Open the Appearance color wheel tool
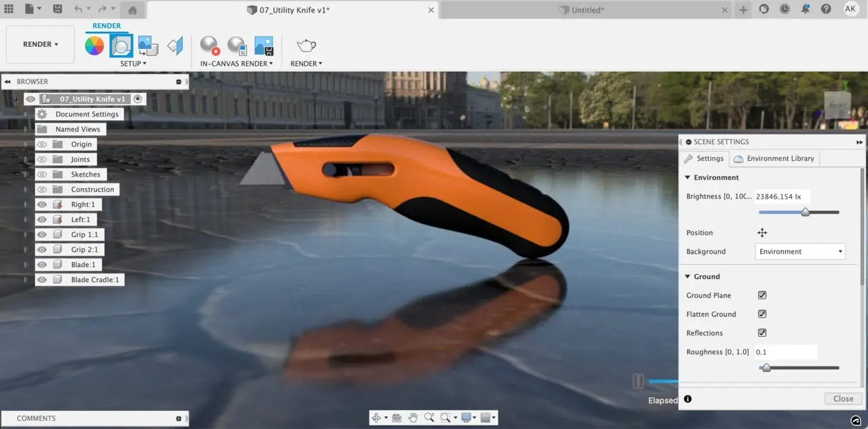The height and width of the screenshot is (429, 868). point(94,45)
